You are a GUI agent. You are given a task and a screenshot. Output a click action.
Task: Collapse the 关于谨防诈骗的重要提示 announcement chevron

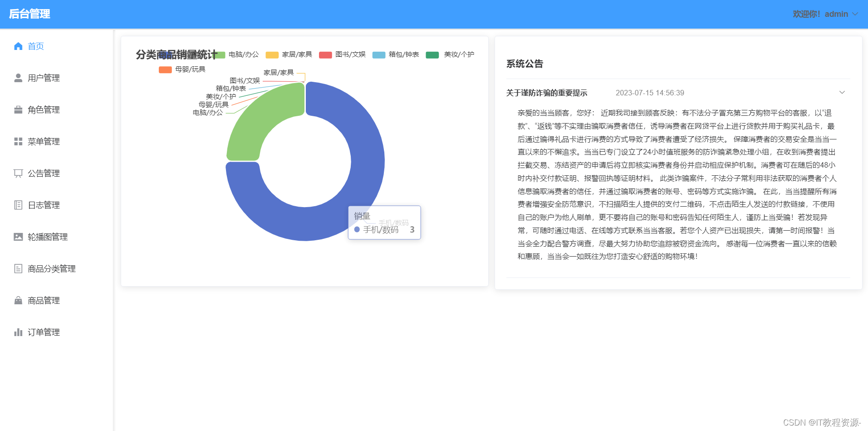(x=842, y=93)
